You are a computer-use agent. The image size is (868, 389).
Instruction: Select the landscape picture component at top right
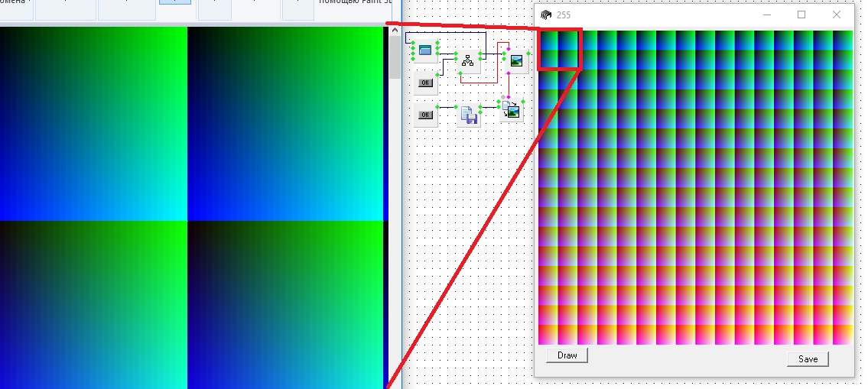coord(517,61)
